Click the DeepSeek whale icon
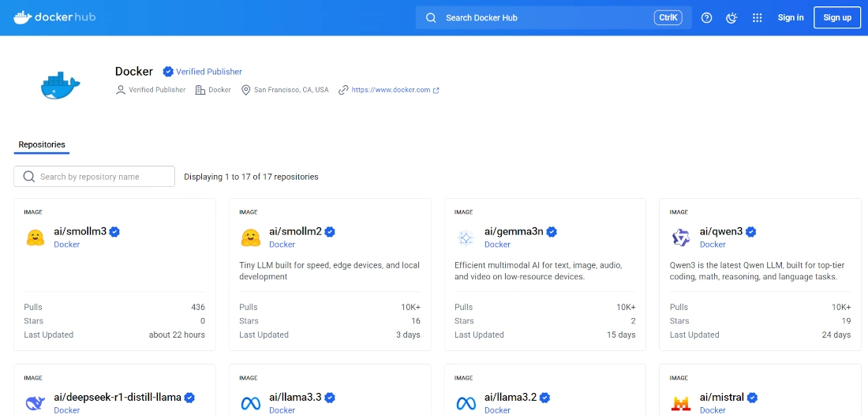Image resolution: width=868 pixels, height=415 pixels. [x=36, y=403]
